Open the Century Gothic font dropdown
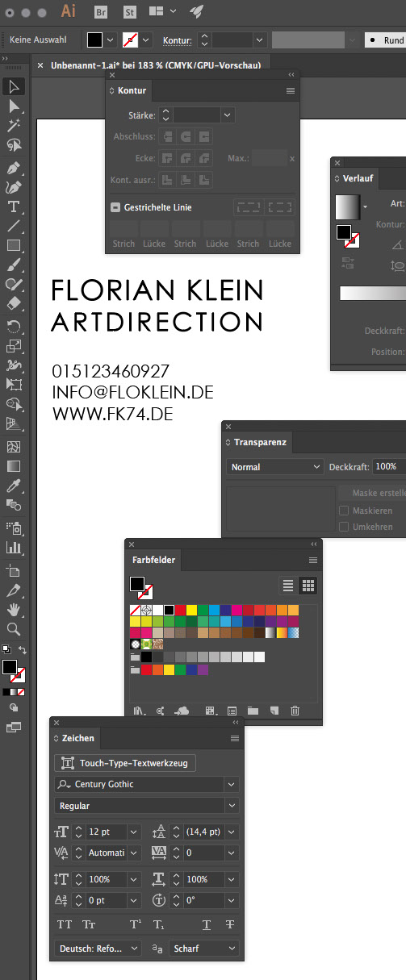The width and height of the screenshot is (406, 980). click(232, 784)
